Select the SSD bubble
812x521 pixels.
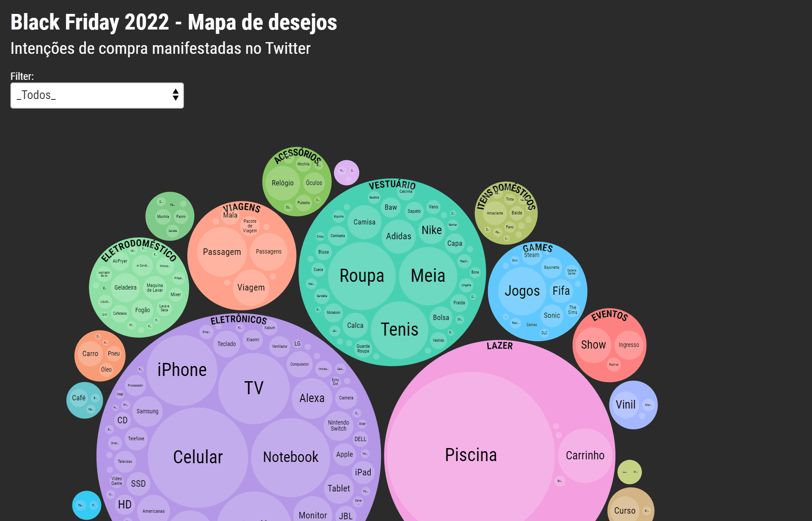[138, 484]
